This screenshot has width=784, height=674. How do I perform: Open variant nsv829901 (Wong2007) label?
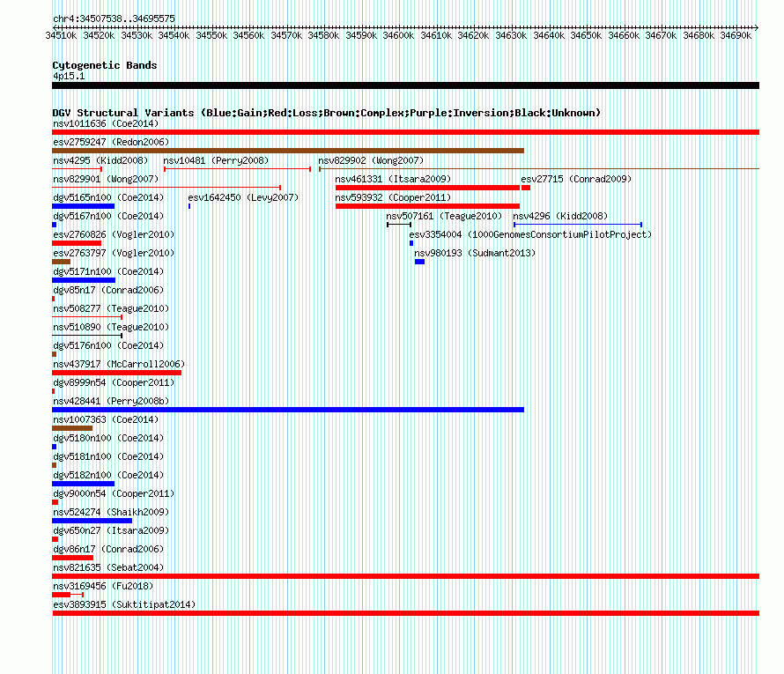[106, 179]
